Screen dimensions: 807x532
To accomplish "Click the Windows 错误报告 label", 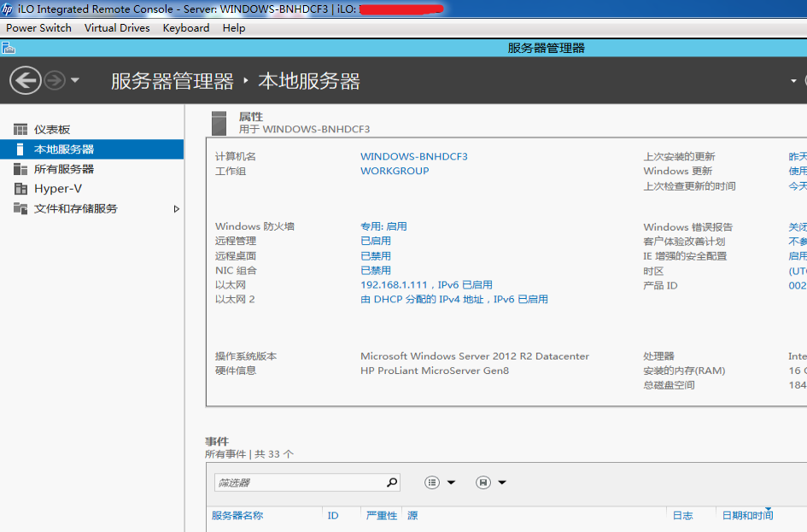I will [x=687, y=227].
